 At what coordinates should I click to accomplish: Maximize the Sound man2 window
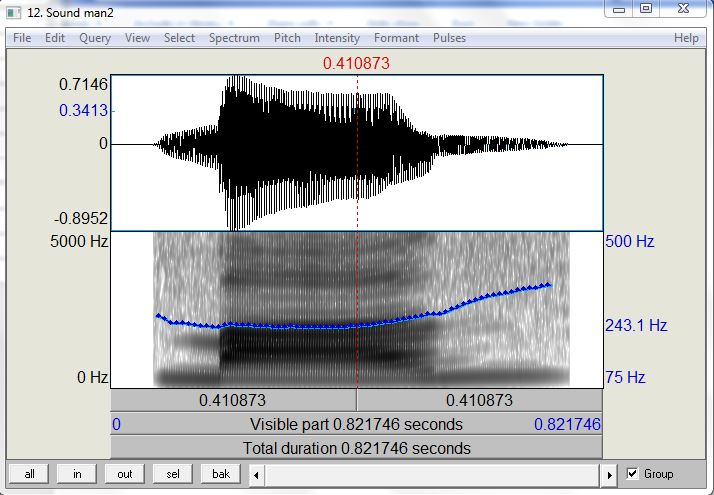click(645, 9)
